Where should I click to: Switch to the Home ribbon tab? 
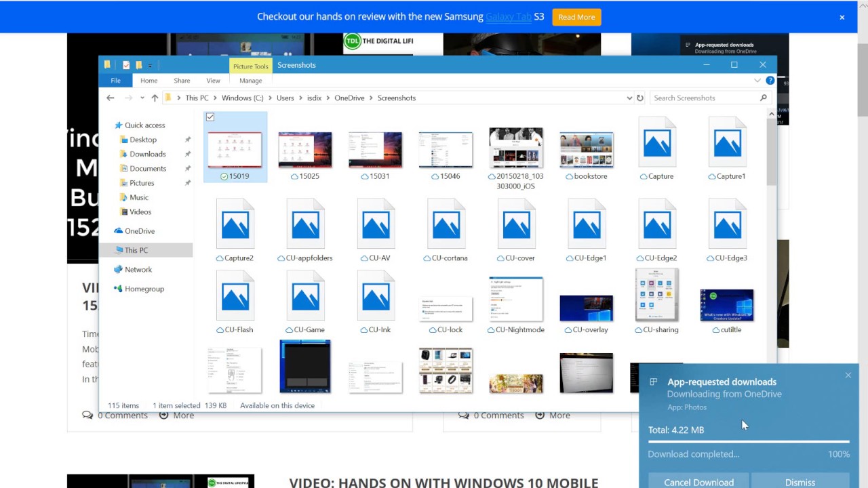pyautogui.click(x=149, y=81)
